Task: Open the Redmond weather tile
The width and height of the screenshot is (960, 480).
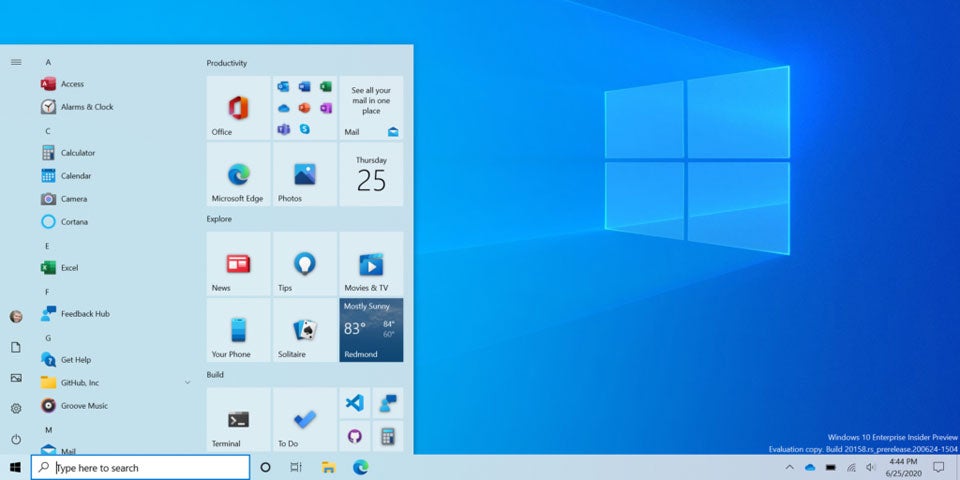Action: point(371,330)
